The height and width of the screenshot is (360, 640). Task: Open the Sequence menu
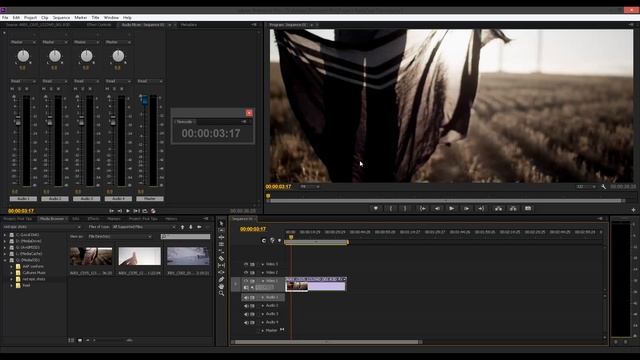pyautogui.click(x=61, y=18)
